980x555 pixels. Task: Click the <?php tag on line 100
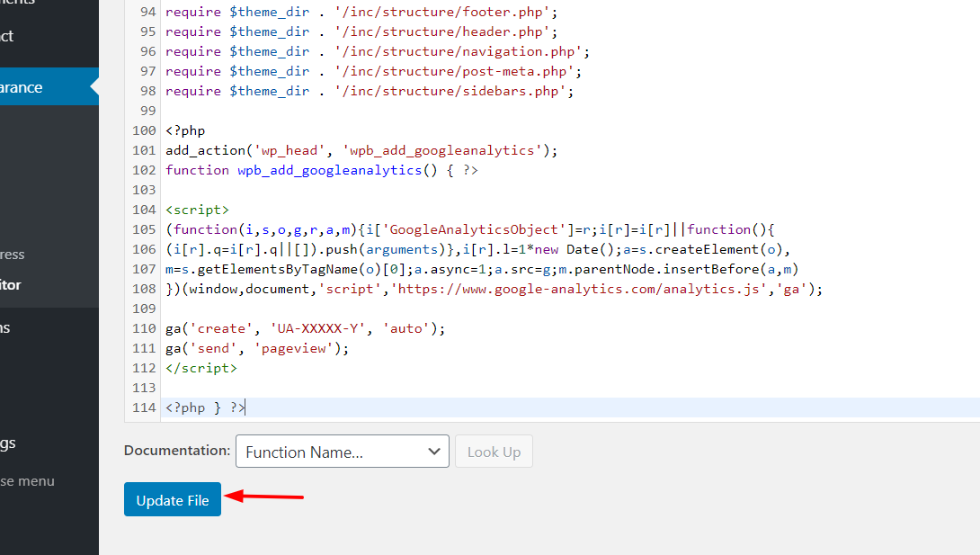[185, 130]
